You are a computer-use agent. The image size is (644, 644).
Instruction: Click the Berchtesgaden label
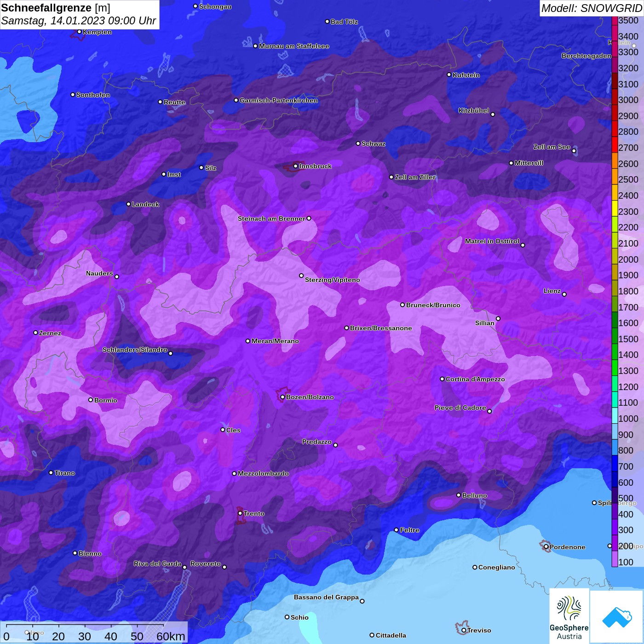(586, 56)
